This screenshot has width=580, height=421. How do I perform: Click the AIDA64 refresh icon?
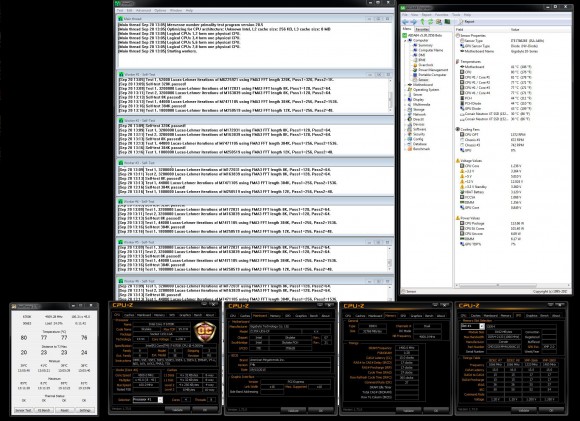pos(430,22)
